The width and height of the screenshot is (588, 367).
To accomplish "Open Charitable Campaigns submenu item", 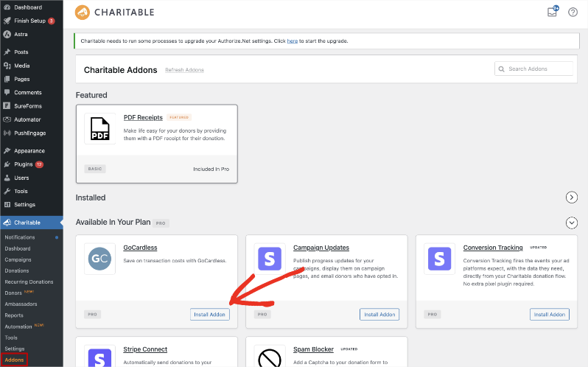I will 18,259.
